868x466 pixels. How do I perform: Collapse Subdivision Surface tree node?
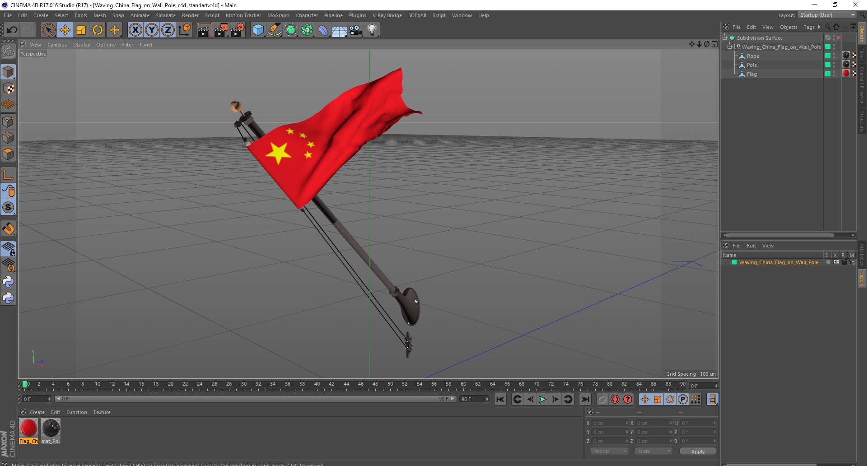[x=724, y=38]
